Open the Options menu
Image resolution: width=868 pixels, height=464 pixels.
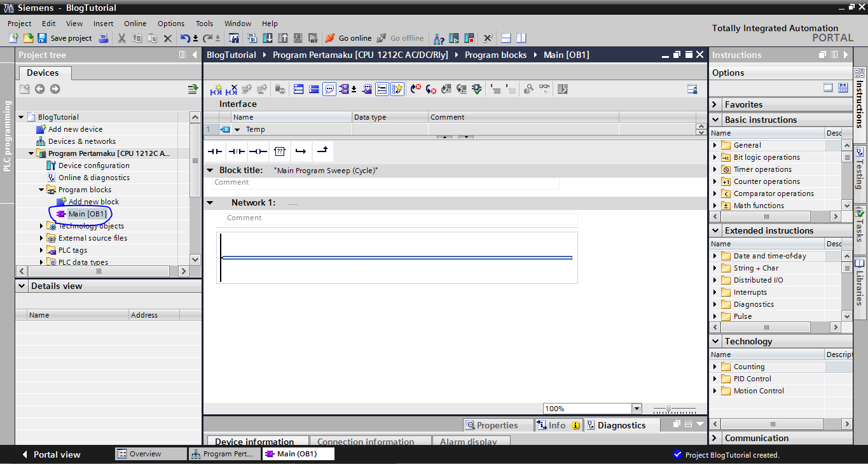pos(171,24)
